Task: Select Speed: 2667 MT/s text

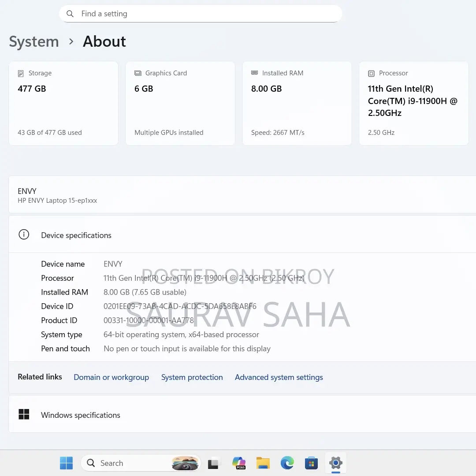Action: pyautogui.click(x=278, y=132)
